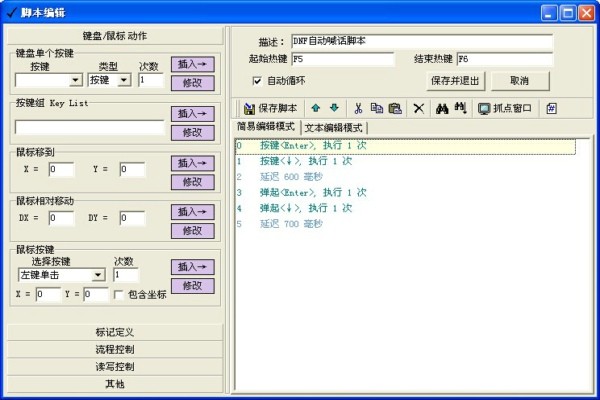Screen dimensions: 600x400
Task: Click the DX relative move field
Action: (x=61, y=218)
